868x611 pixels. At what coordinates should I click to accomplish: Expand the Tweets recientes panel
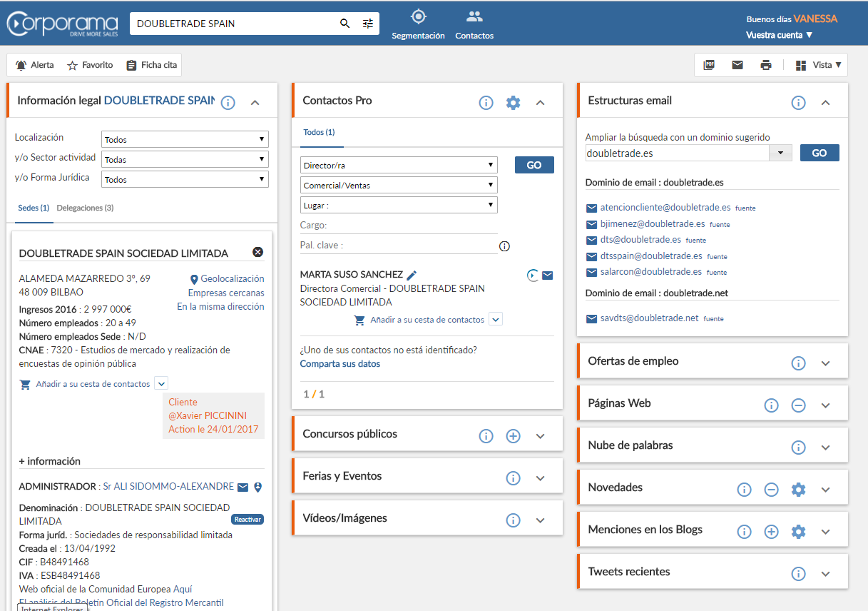point(826,574)
